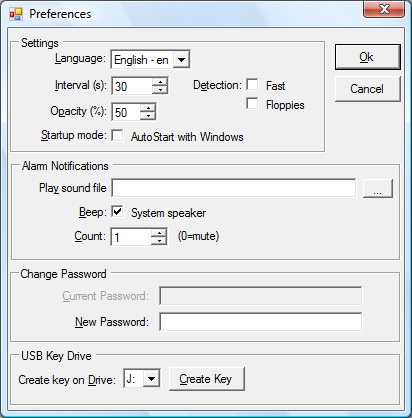Increase the alarm beep Count
This screenshot has width=412, height=418.
click(159, 233)
